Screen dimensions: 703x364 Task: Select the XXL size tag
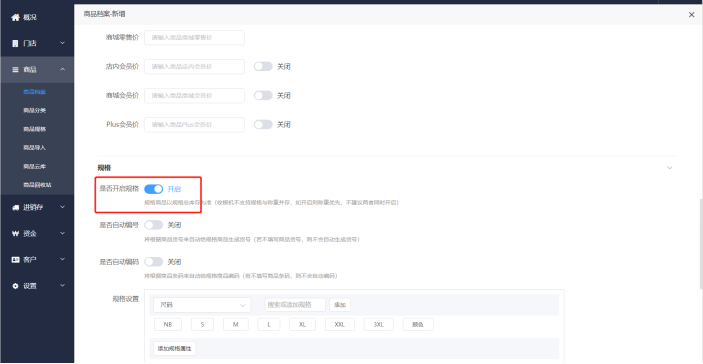[339, 325]
